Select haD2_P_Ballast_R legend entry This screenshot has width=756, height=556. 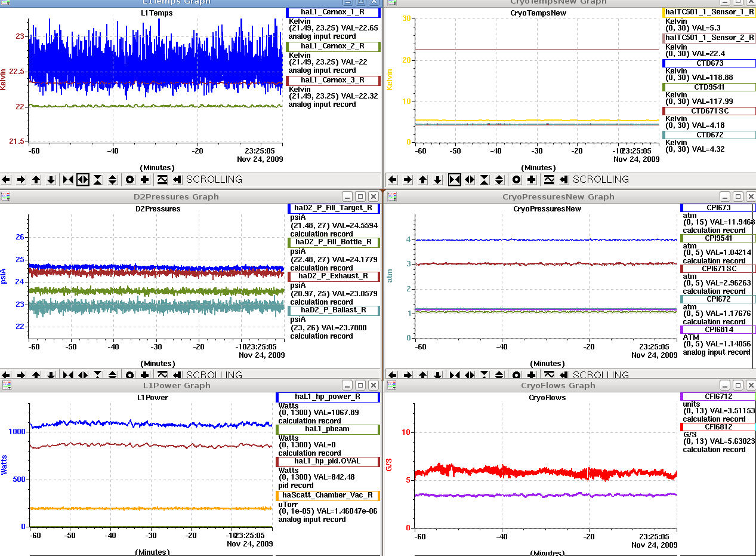[x=334, y=311]
